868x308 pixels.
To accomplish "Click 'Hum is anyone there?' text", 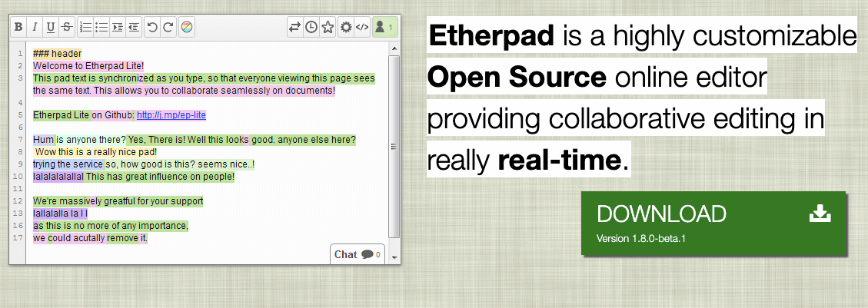I will click(x=79, y=140).
